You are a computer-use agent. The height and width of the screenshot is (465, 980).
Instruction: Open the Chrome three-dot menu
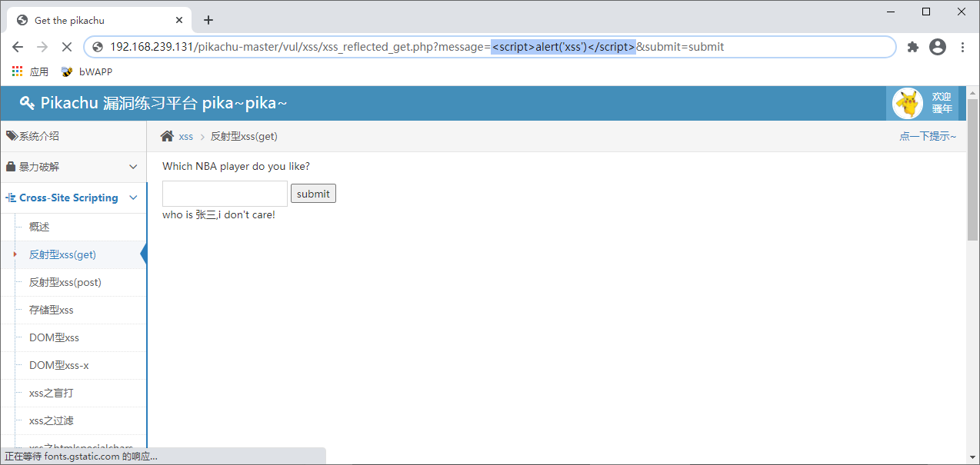click(962, 47)
